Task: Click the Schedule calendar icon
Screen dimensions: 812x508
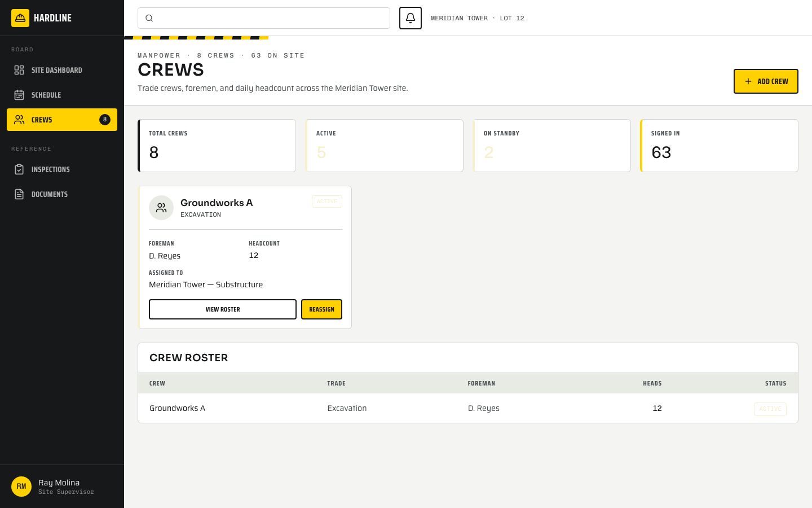Action: point(19,95)
